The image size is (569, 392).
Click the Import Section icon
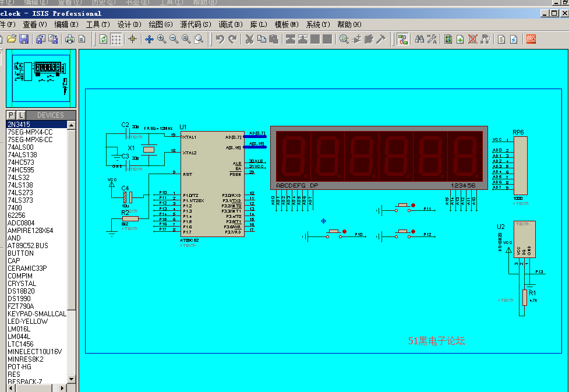click(x=41, y=39)
